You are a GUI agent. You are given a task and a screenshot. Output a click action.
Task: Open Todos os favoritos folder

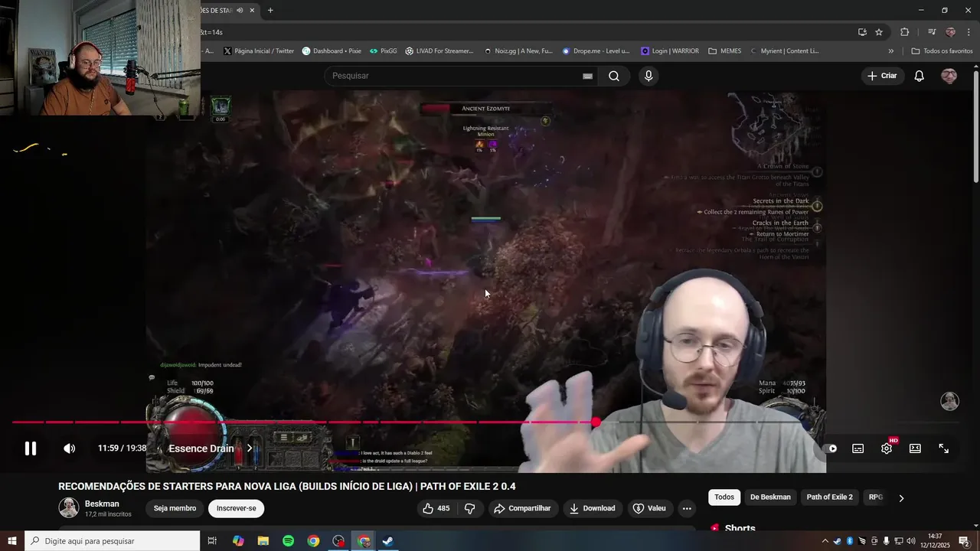coord(942,51)
